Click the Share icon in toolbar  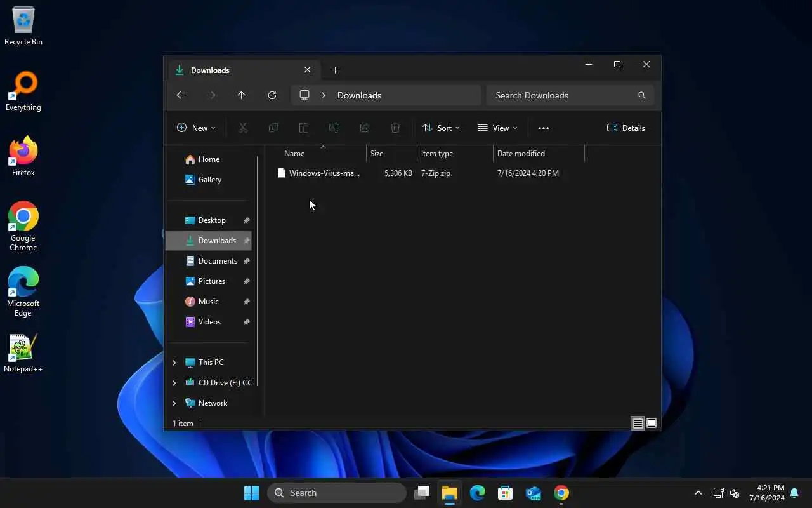365,128
